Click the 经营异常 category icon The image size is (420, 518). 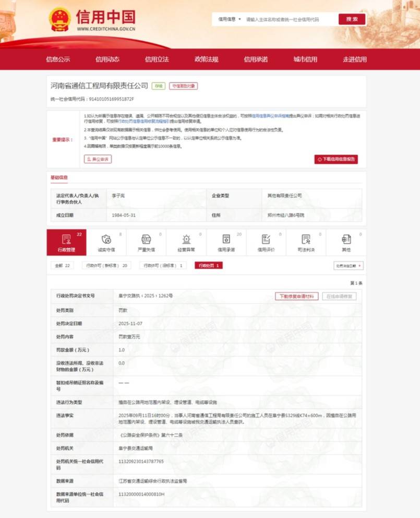click(186, 241)
